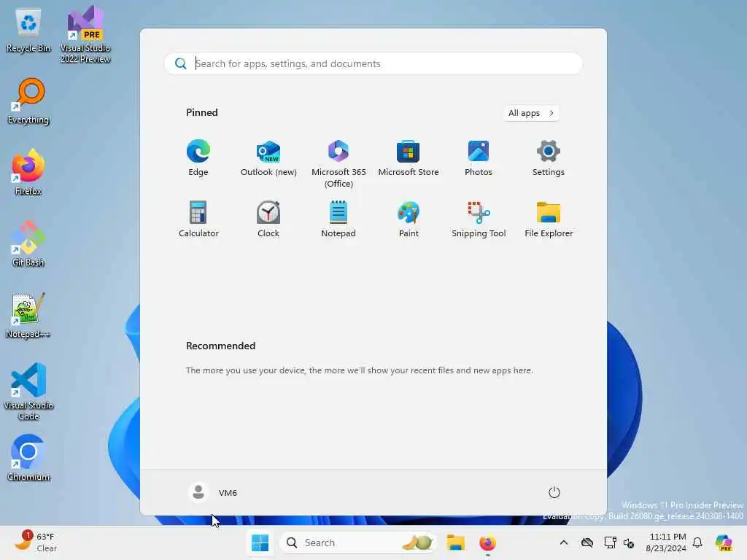747x560 pixels.
Task: Click the Pinned section heading
Action: 202,112
